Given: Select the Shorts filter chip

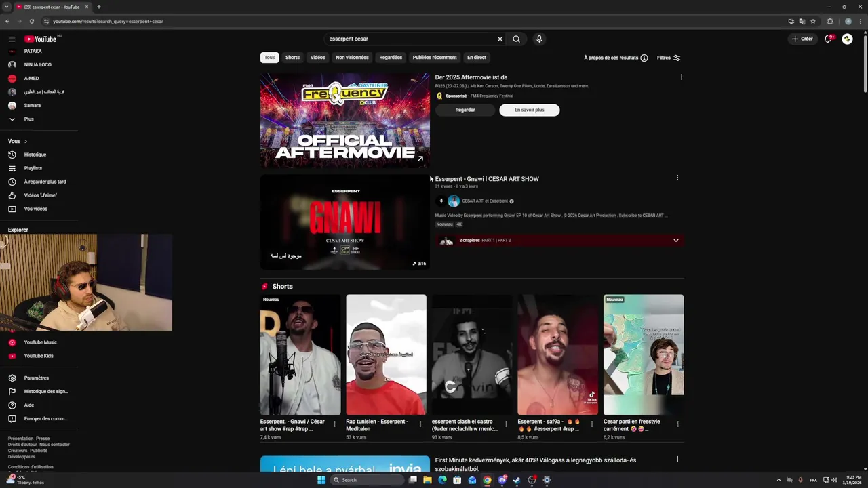Looking at the screenshot, I should [292, 58].
